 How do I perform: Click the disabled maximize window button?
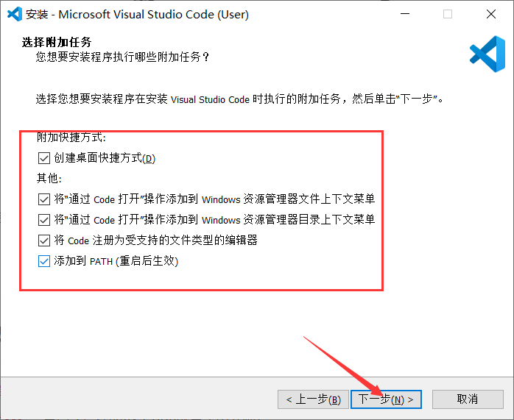click(x=448, y=14)
